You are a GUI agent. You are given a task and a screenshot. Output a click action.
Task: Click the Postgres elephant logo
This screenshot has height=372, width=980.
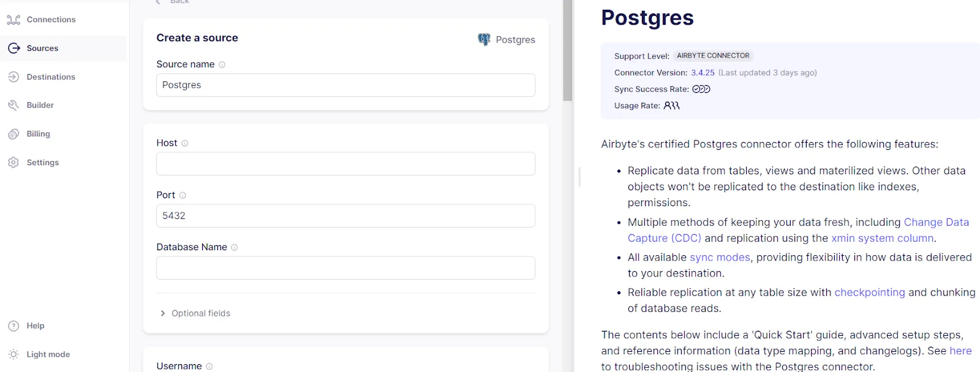point(484,40)
